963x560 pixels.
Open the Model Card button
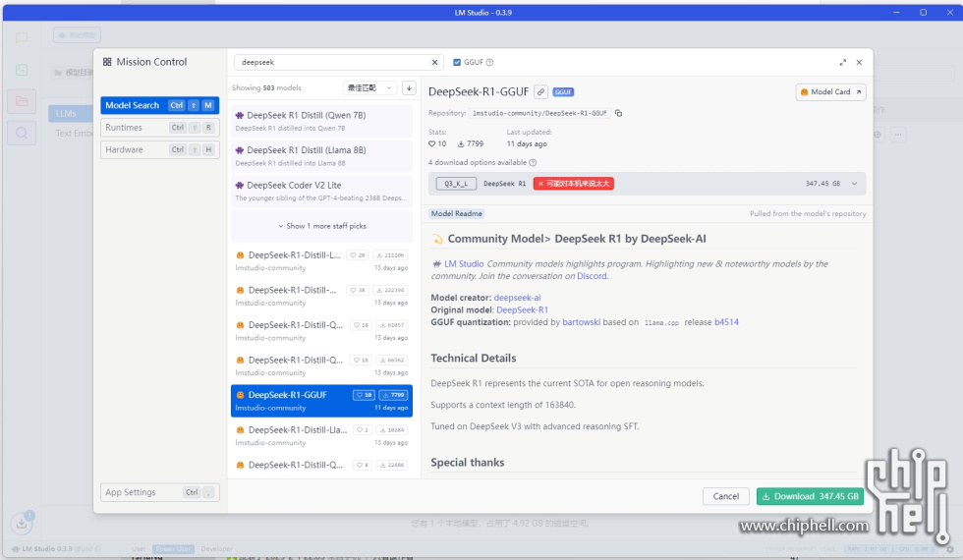830,92
